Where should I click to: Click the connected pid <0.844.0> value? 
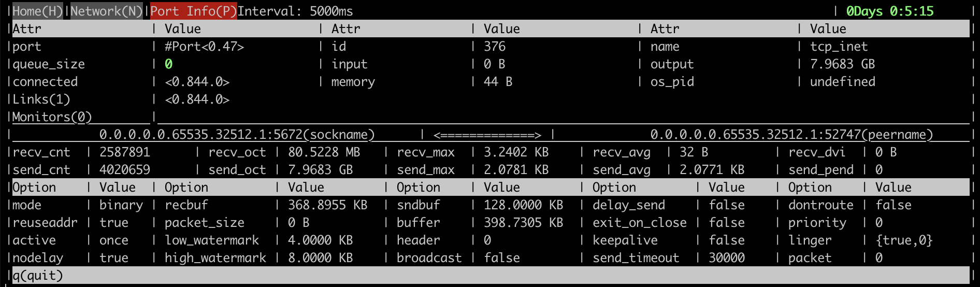197,81
